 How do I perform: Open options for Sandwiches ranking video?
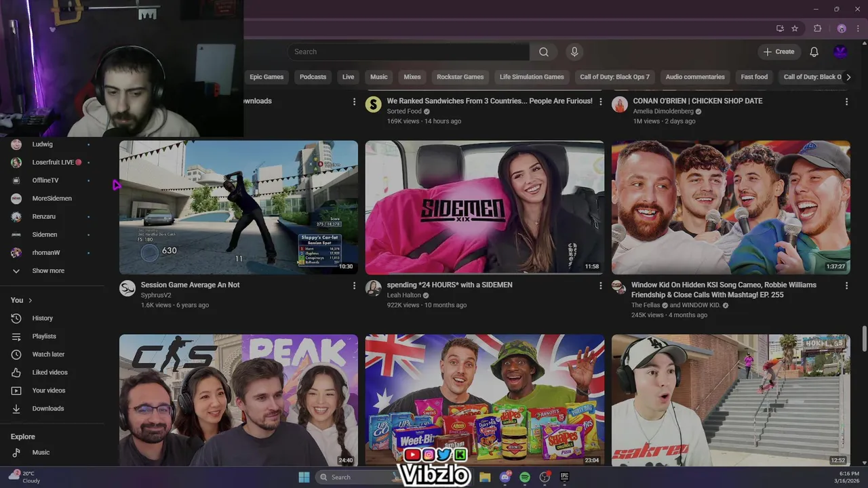[x=600, y=102]
